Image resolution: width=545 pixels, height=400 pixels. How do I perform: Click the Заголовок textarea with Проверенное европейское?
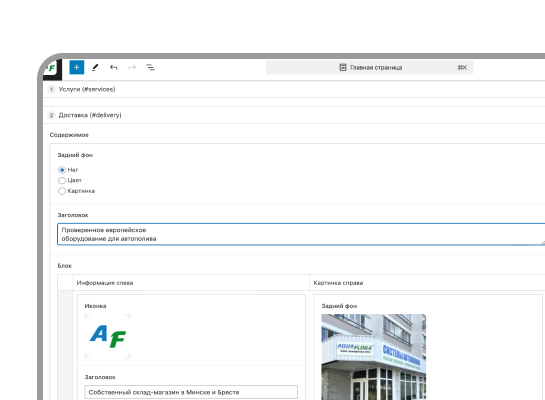pyautogui.click(x=301, y=234)
